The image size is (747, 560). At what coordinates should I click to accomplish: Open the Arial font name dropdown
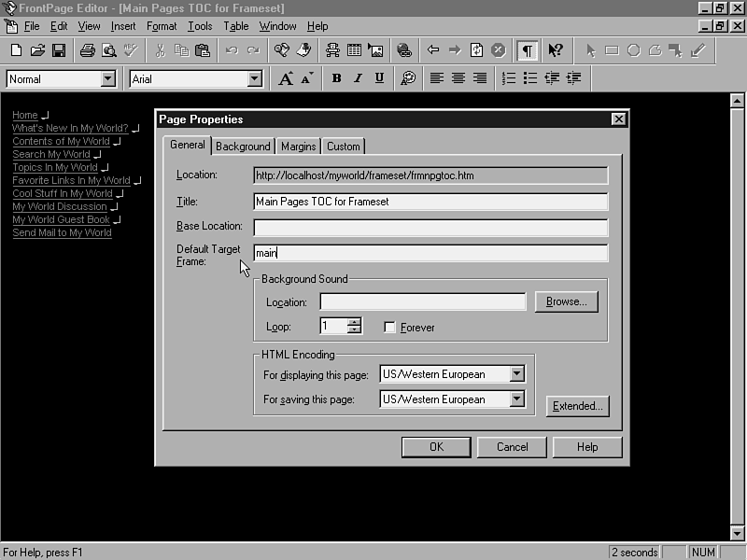pyautogui.click(x=255, y=79)
